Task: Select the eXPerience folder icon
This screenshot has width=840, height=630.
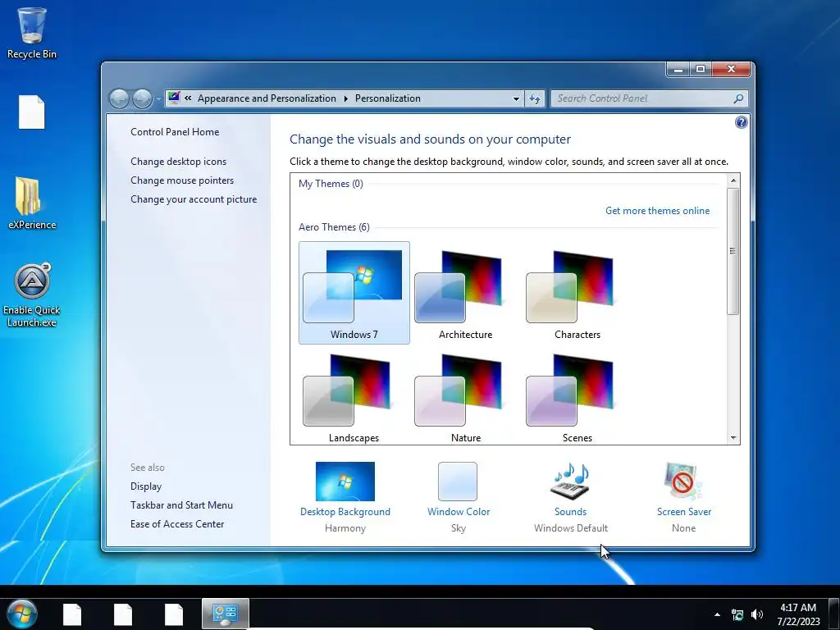Action: (x=32, y=203)
